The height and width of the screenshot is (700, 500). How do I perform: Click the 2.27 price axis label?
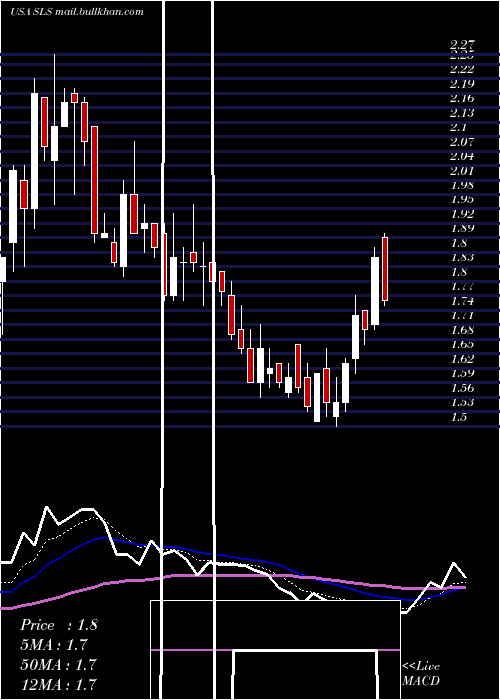click(x=462, y=44)
